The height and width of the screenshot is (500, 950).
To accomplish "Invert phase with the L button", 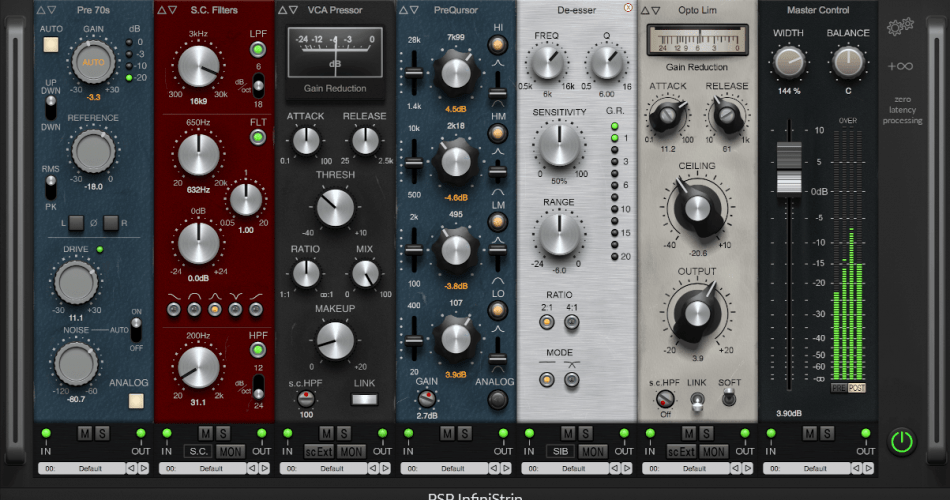I will (x=76, y=223).
